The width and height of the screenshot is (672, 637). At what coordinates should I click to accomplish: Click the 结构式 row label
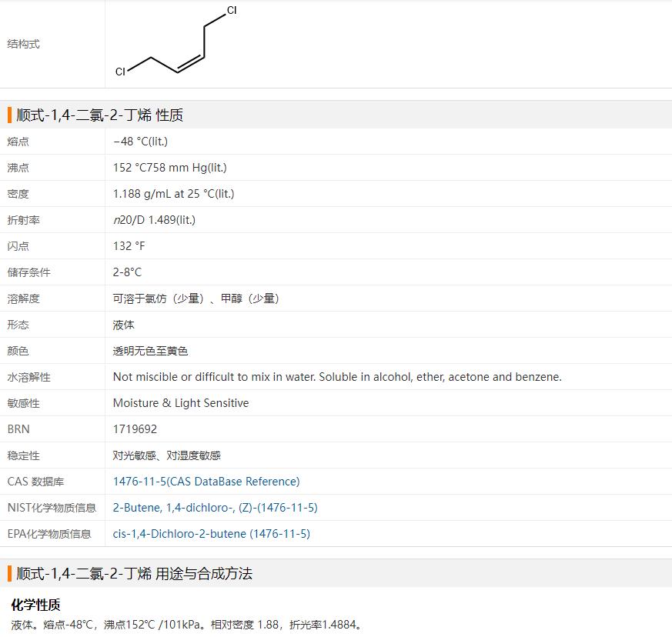(x=24, y=44)
